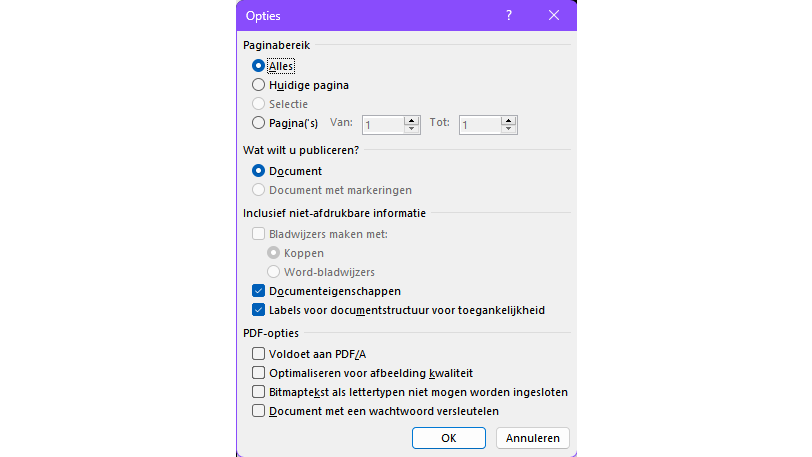Select the Pagina('s) radio button

(x=259, y=123)
